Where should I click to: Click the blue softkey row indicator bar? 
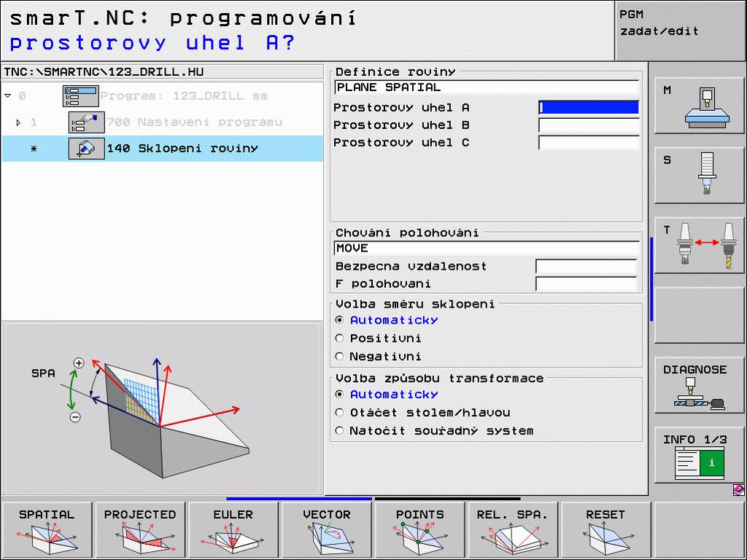[299, 499]
